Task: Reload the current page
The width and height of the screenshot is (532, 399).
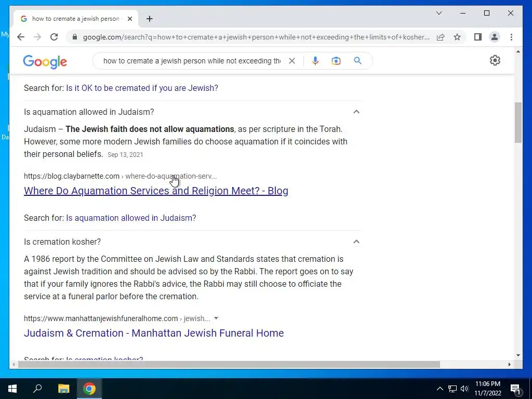Action: [54, 37]
